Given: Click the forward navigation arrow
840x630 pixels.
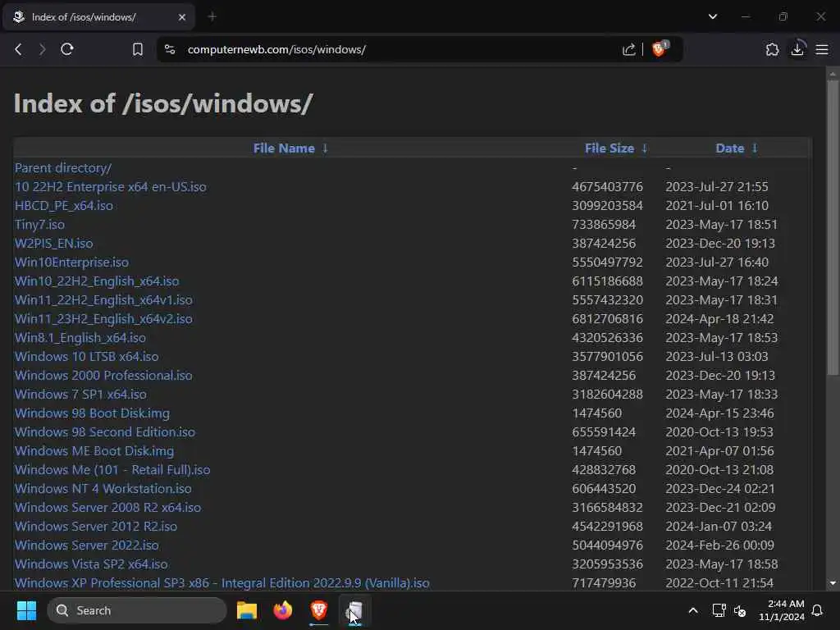Looking at the screenshot, I should [42, 49].
